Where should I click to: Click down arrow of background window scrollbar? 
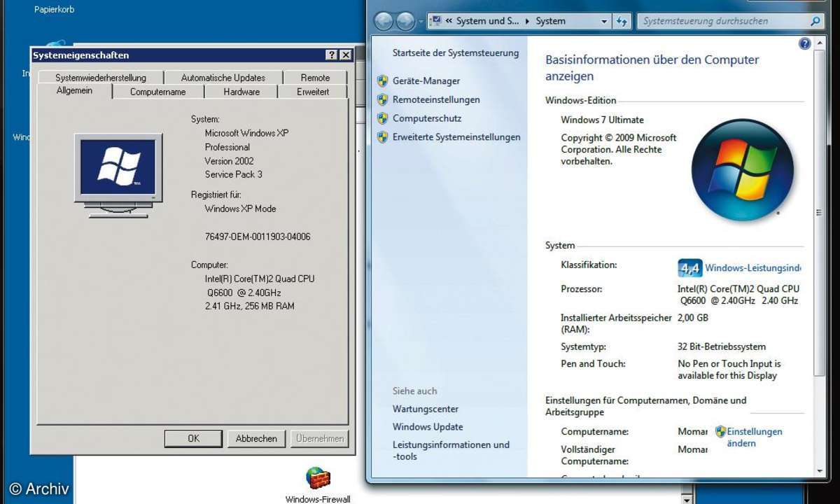tap(687, 500)
